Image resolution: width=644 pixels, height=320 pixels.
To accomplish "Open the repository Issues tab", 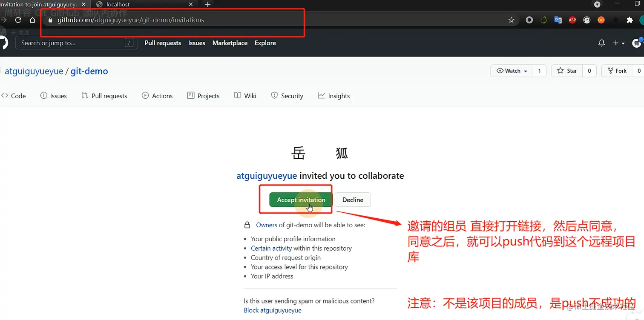I will 53,96.
